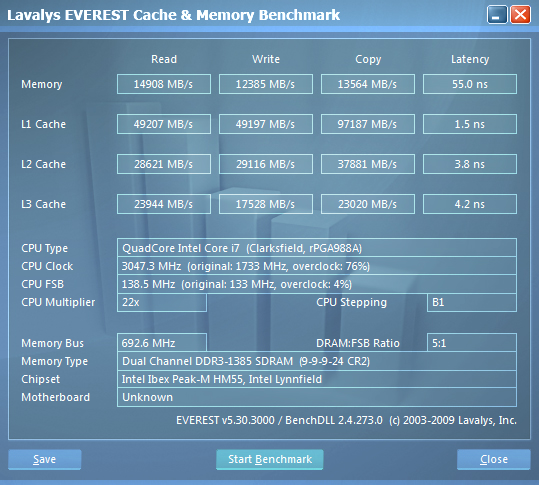
Task: Select L3 Cache Copy 23020 MB/s
Action: click(x=368, y=204)
